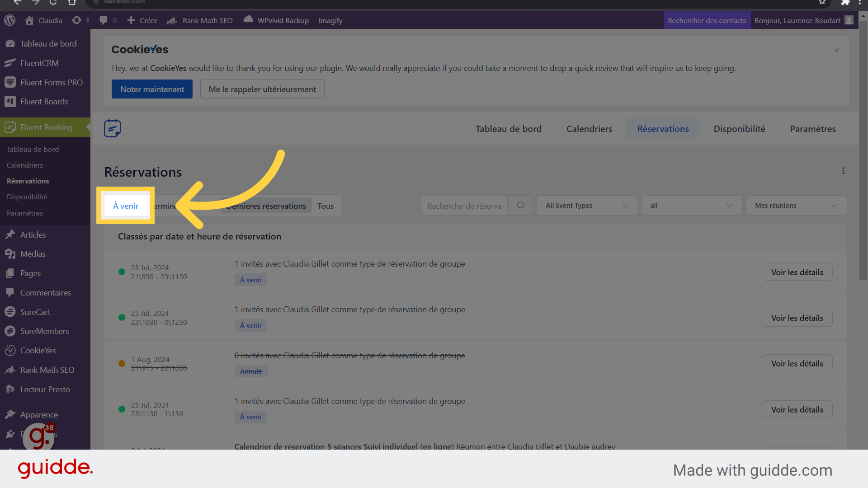Open Fluent Booking sidebar icon

[10, 127]
